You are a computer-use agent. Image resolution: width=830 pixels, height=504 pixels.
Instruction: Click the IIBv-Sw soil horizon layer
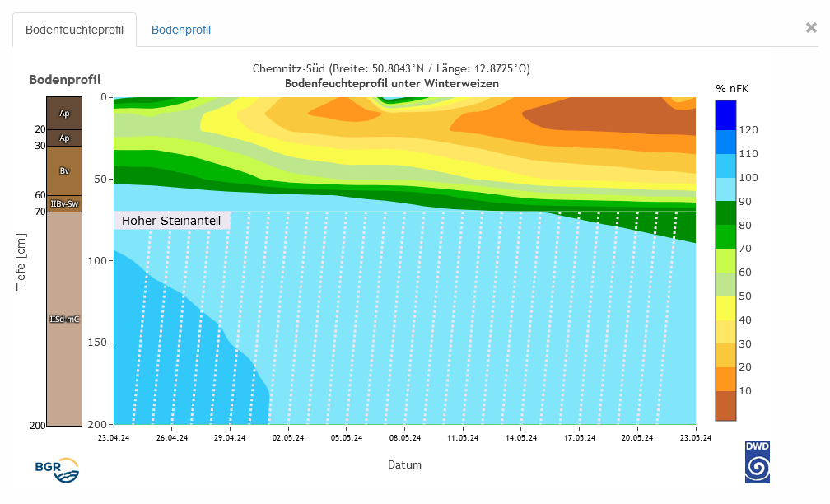click(x=64, y=203)
